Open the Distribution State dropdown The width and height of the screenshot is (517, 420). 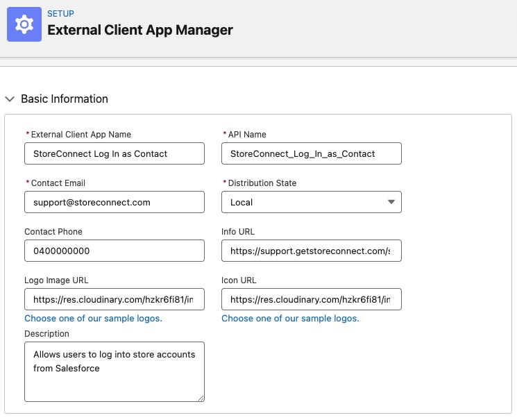click(312, 202)
